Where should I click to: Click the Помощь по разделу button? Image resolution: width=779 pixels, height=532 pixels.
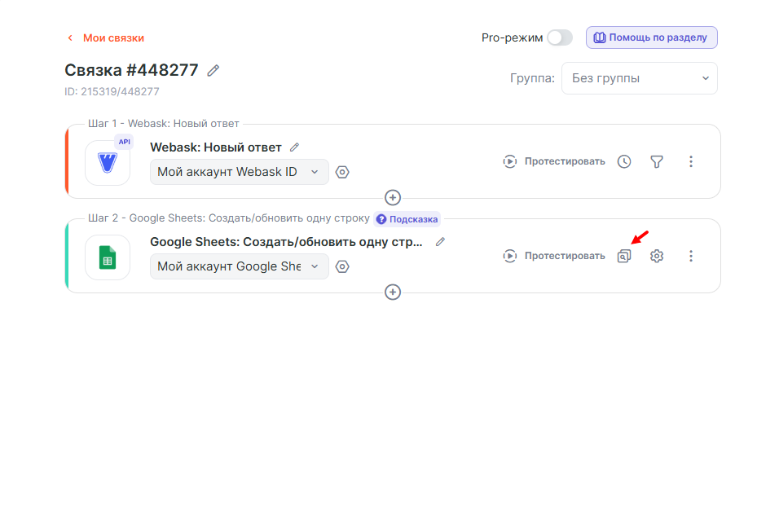(651, 37)
